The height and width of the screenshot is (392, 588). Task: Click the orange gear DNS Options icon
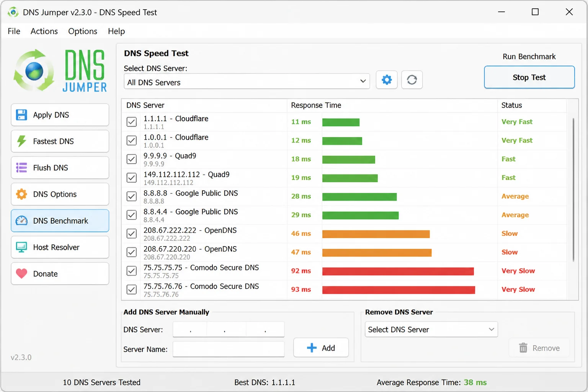(21, 194)
